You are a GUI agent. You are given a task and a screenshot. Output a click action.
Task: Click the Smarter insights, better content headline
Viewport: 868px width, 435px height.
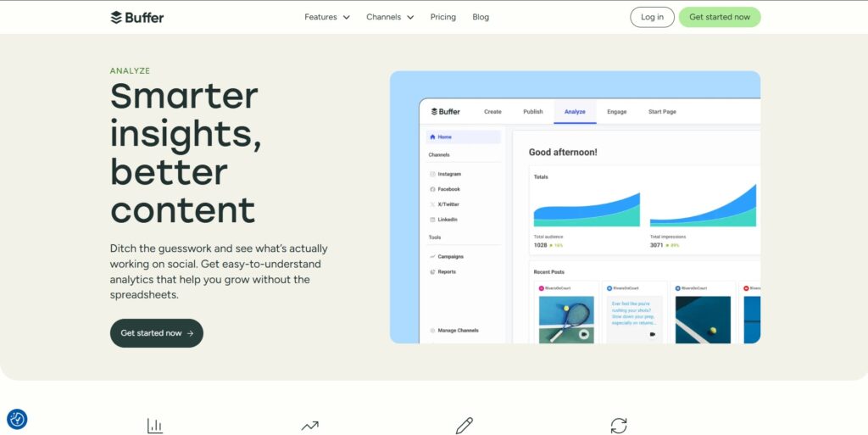pos(186,153)
